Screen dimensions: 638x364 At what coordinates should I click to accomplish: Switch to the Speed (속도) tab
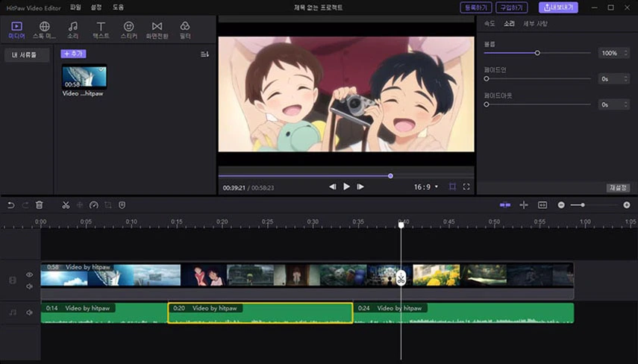pos(490,24)
